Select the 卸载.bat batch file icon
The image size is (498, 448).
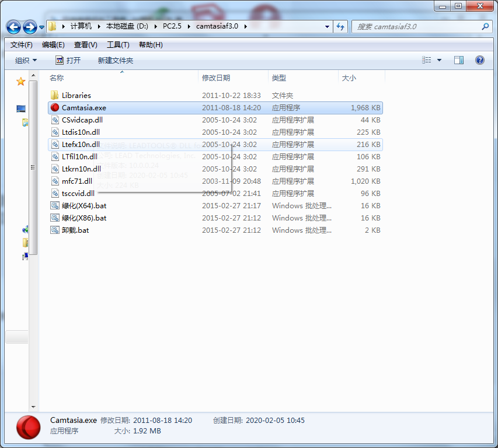55,230
